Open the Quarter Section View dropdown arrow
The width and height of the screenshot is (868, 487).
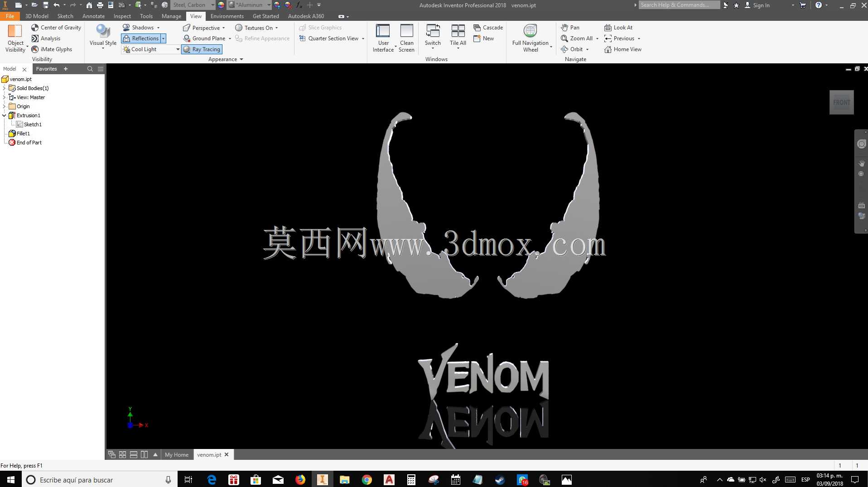[363, 39]
